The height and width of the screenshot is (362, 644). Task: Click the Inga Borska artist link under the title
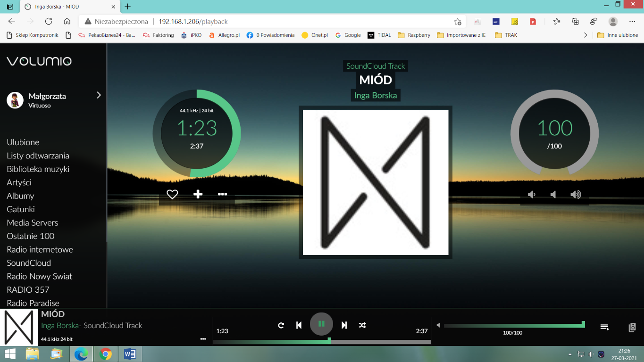pos(376,95)
